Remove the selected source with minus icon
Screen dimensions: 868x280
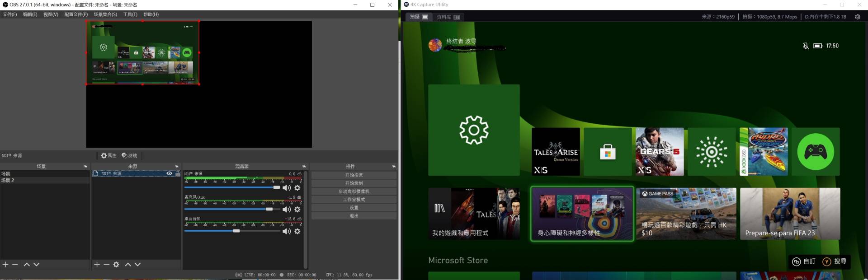(x=107, y=265)
